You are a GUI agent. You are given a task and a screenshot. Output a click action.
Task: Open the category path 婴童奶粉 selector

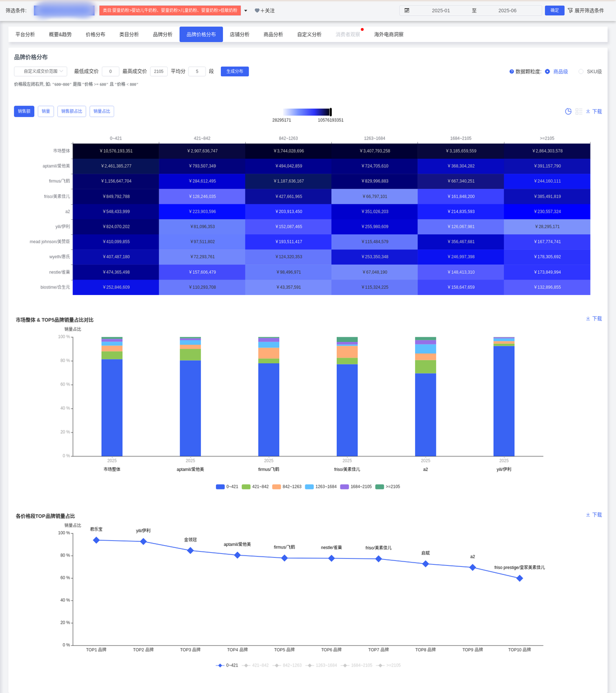[170, 10]
